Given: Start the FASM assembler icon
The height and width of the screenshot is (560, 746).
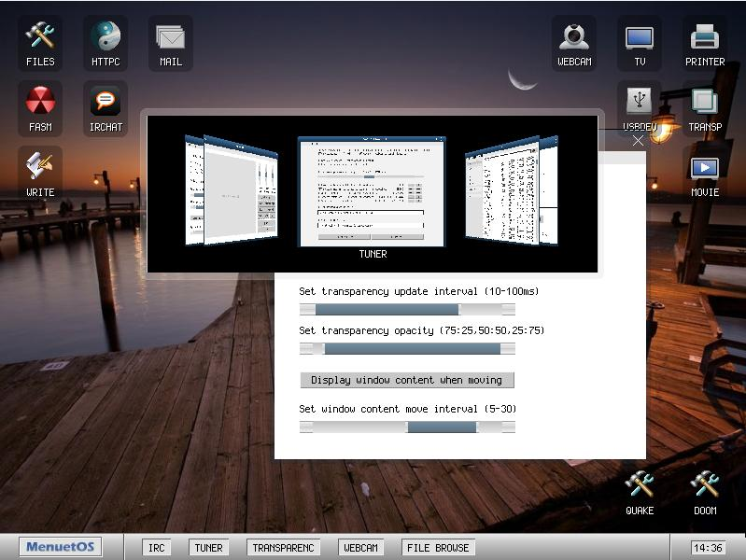Looking at the screenshot, I should pyautogui.click(x=40, y=108).
